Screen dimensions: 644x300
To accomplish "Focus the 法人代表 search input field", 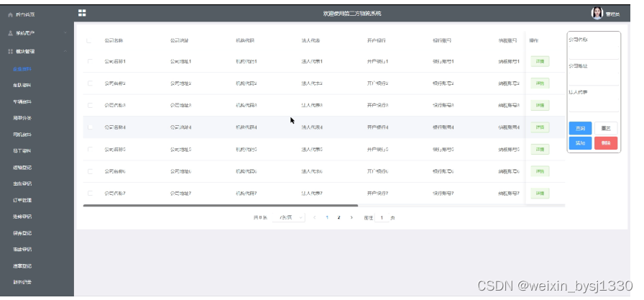I will (x=594, y=106).
